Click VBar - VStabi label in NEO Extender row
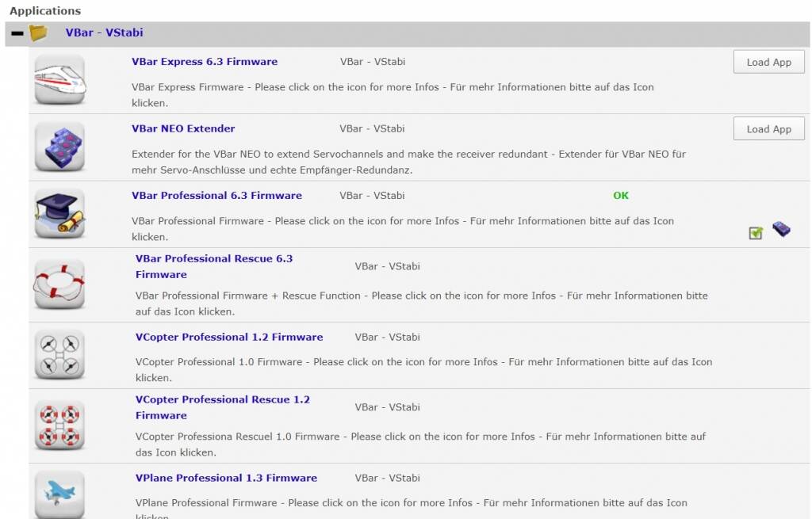The height and width of the screenshot is (519, 812). tap(373, 128)
